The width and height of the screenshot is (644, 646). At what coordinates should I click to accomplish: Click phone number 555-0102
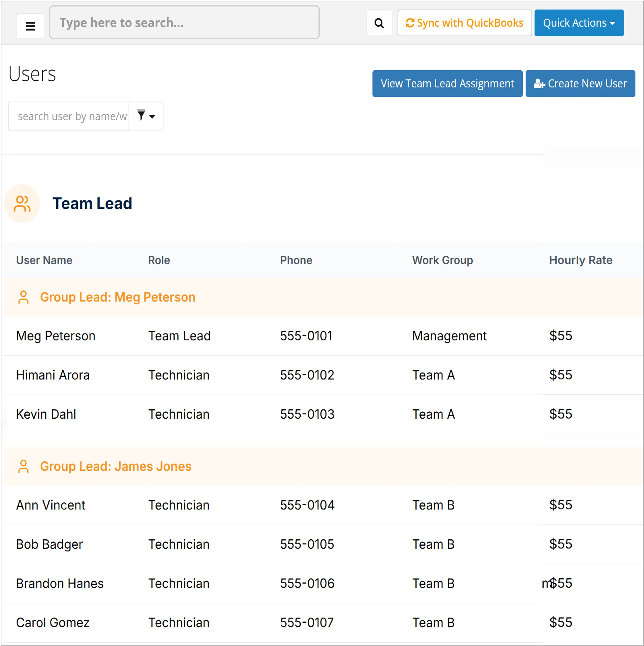[307, 375]
